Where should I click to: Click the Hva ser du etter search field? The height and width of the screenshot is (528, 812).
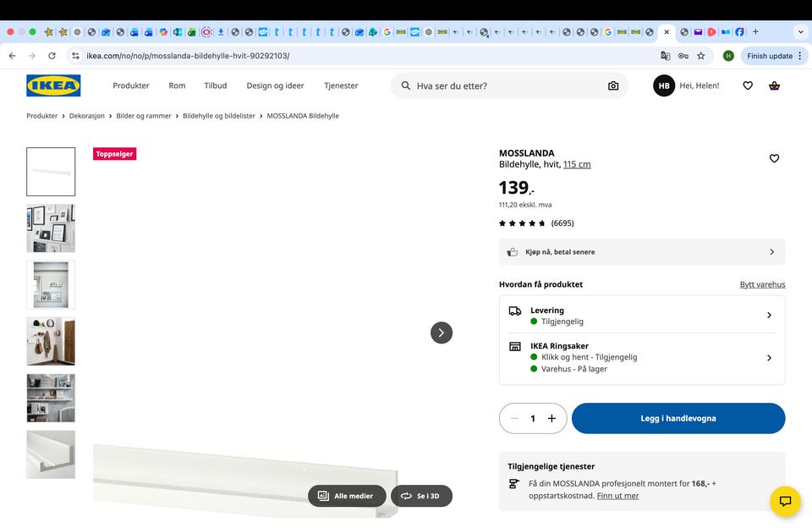[x=509, y=86]
